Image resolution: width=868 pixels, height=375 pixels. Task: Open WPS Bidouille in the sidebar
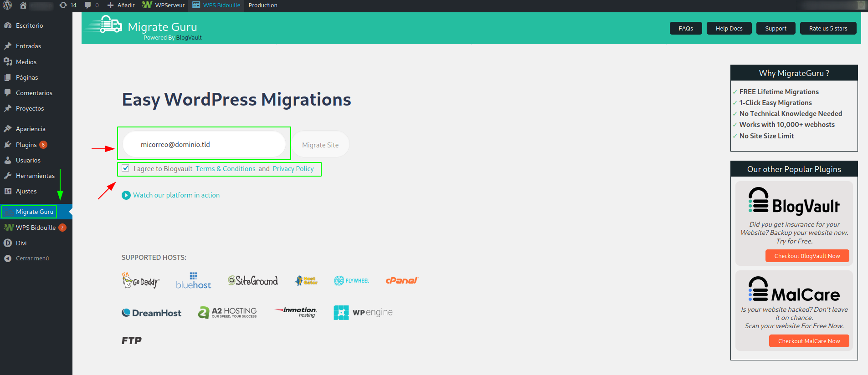(36, 228)
